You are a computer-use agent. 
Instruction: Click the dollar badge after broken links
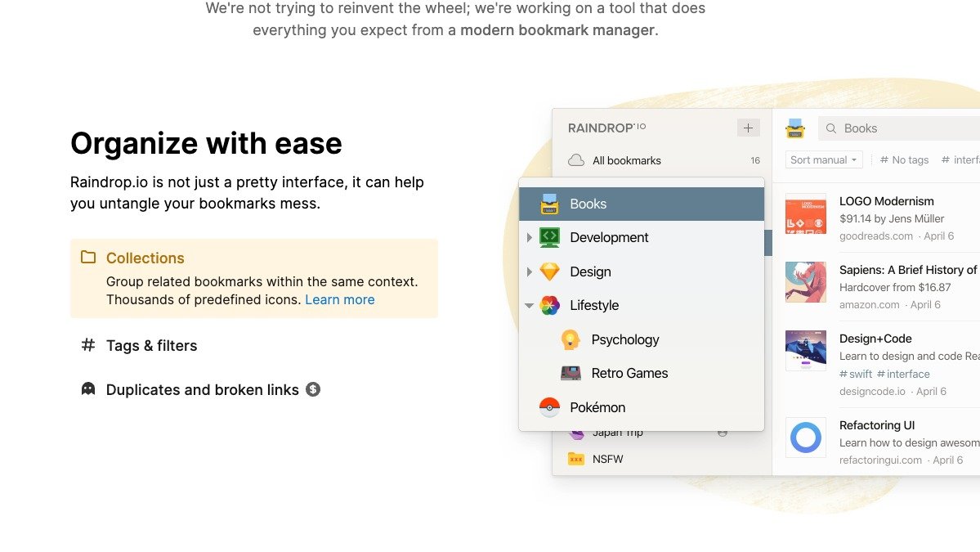click(x=313, y=389)
